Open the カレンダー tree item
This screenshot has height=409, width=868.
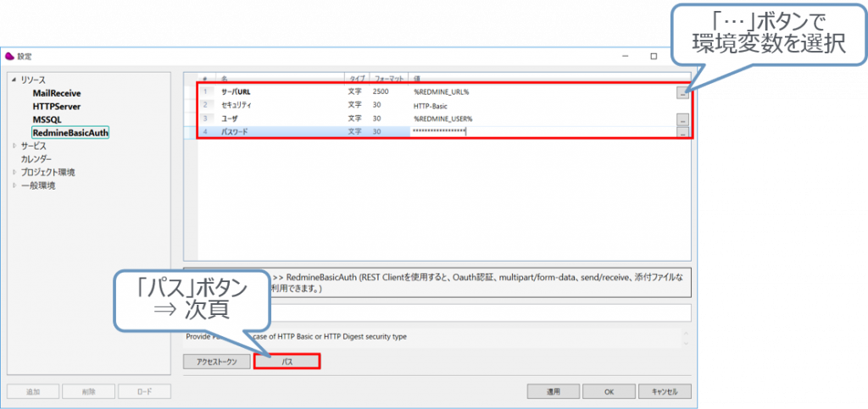pos(36,159)
